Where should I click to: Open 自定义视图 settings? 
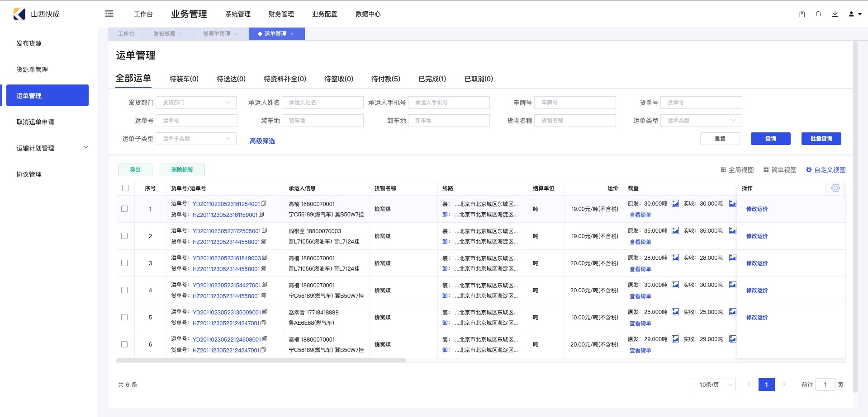pos(825,170)
